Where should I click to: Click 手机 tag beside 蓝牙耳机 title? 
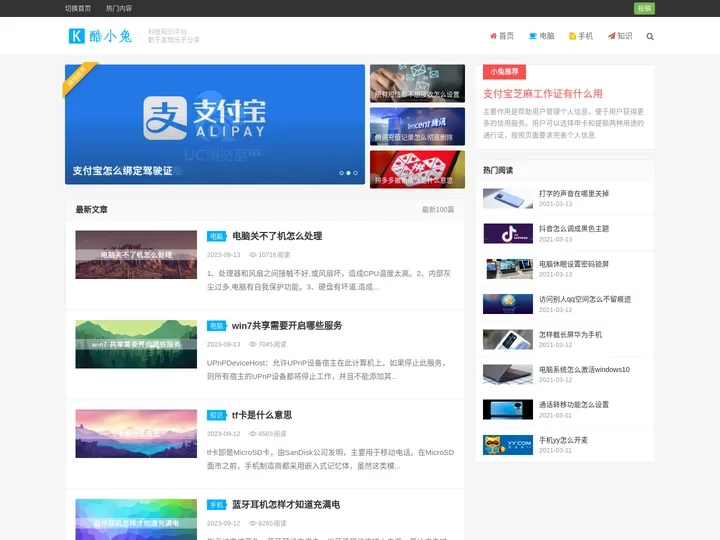pyautogui.click(x=217, y=505)
